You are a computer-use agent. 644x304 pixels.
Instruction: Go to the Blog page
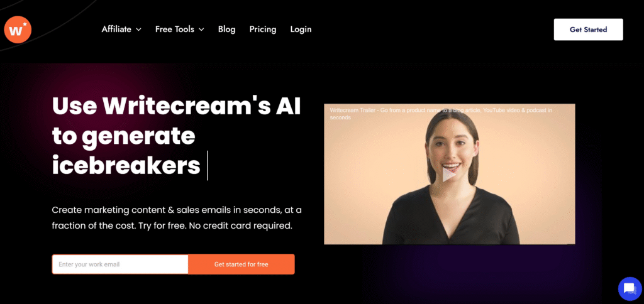point(226,29)
